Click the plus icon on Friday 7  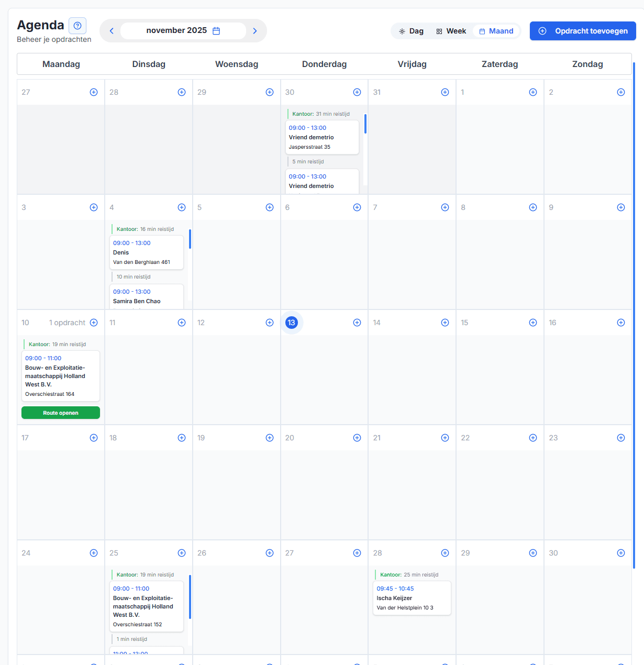445,207
